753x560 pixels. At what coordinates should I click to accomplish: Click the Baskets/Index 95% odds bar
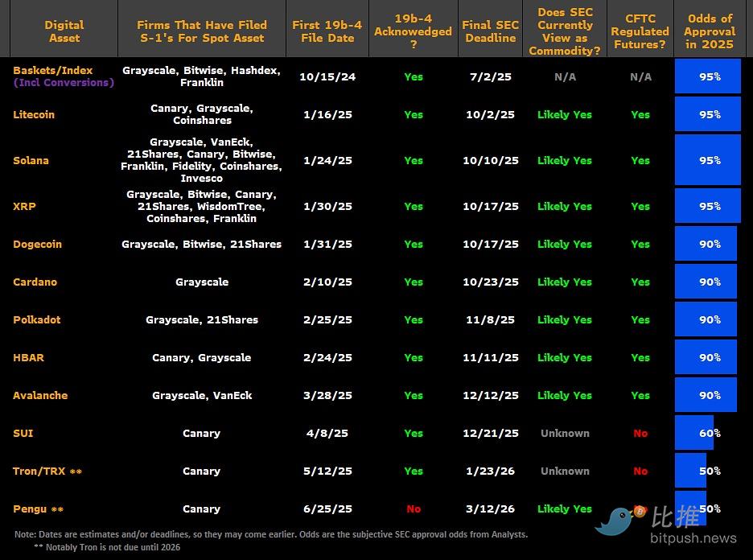point(707,76)
